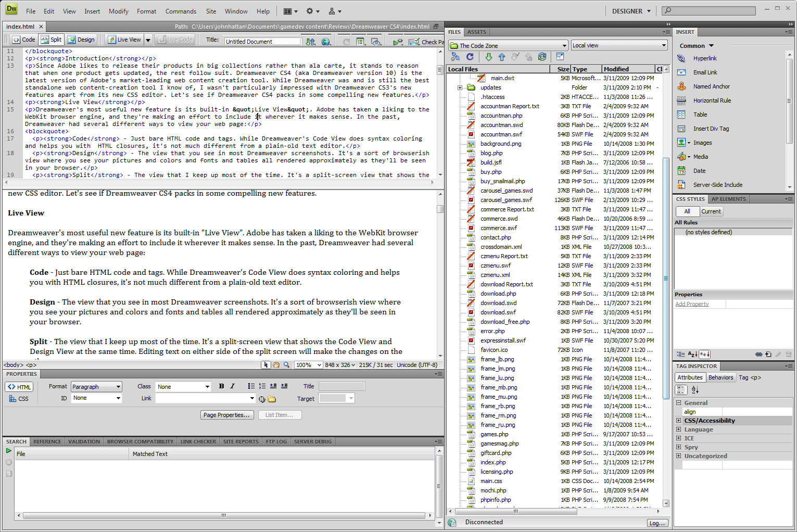Open the Layout icon in application bar

[290, 11]
